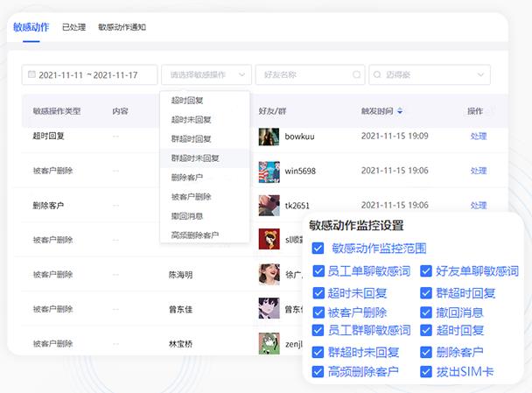This screenshot has height=393, width=532.
Task: Click tk2651 avatar thumbnail
Action: [x=269, y=206]
